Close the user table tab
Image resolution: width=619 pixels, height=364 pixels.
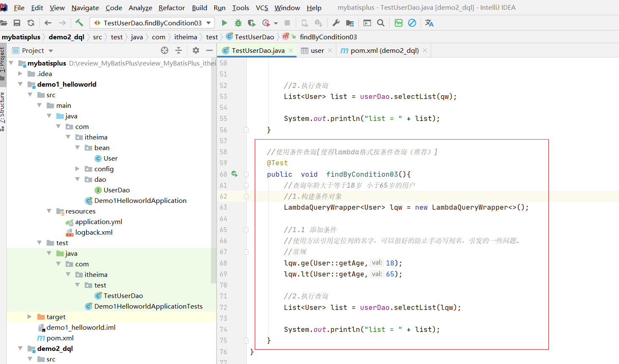click(330, 50)
